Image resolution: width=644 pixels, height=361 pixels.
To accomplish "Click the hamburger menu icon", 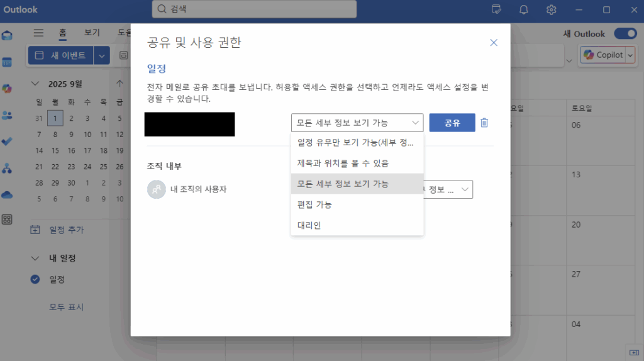I will point(38,33).
